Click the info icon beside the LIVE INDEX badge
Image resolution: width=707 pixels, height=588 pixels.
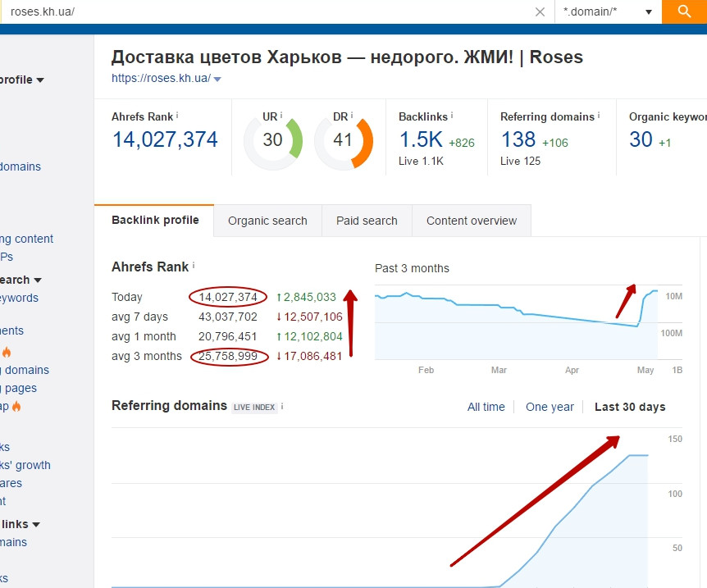click(282, 406)
